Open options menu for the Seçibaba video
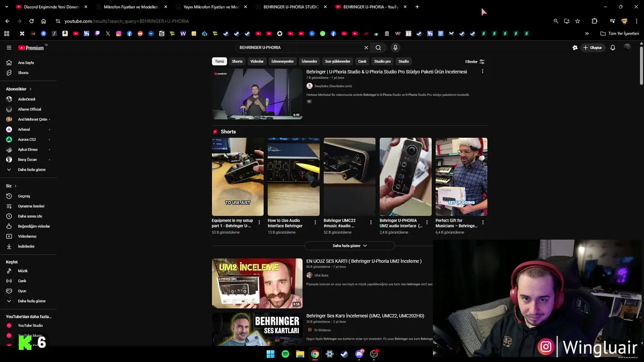Viewport: 644px width, 362px height. coord(482,71)
